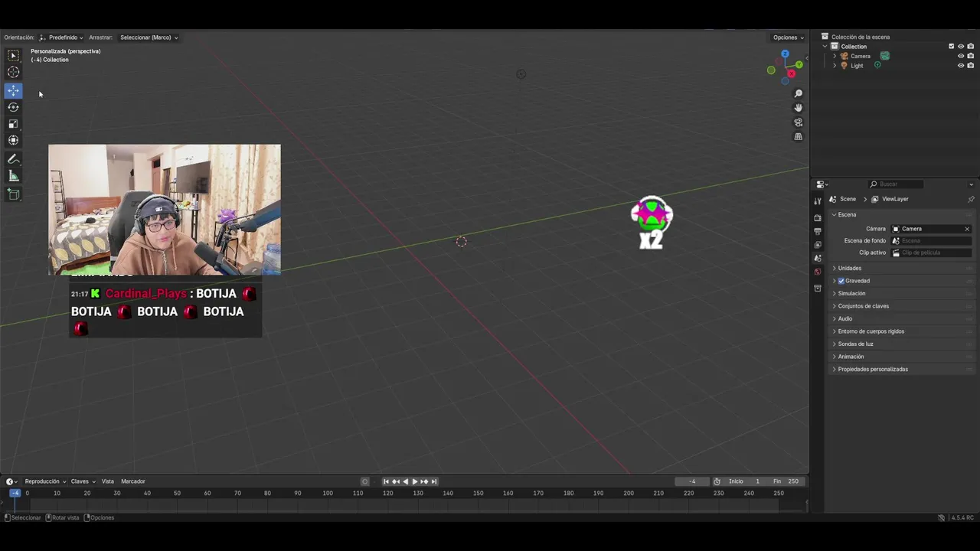Click the viewport zoom magnifier icon
980x551 pixels.
[x=798, y=93]
